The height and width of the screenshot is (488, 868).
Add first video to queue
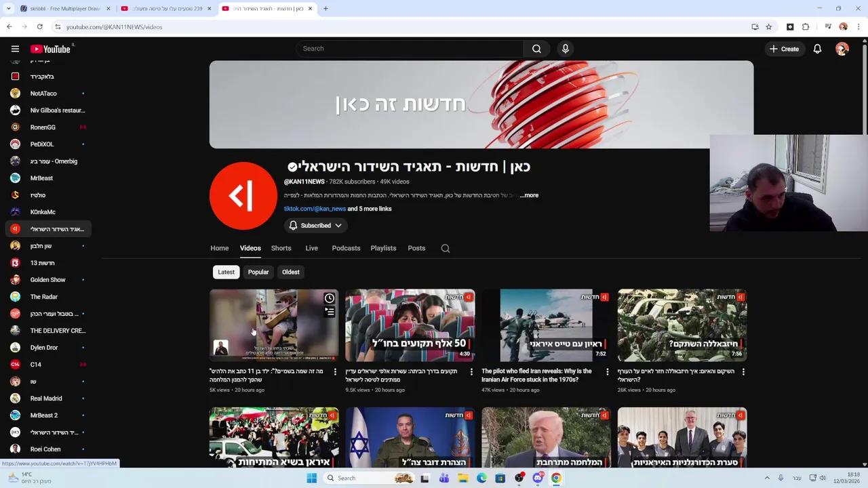pos(330,312)
